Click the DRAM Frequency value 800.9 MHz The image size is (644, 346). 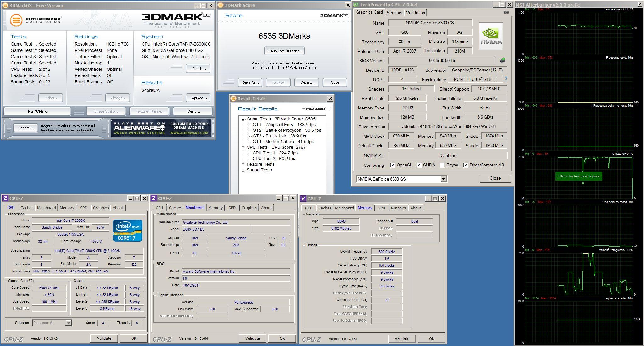387,252
